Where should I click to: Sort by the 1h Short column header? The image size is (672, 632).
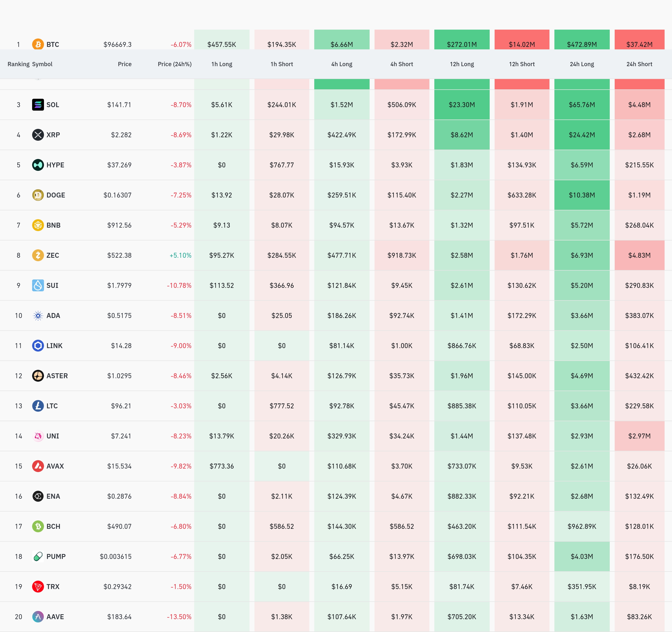(x=282, y=64)
